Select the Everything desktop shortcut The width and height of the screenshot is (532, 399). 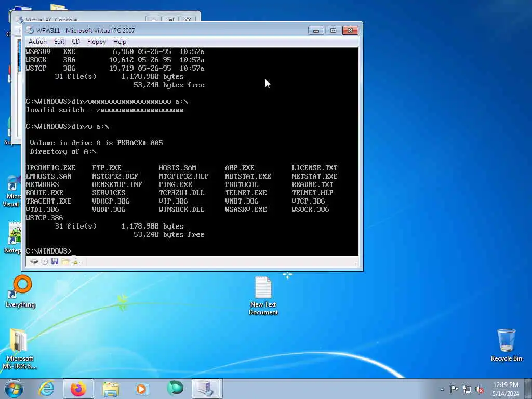(20, 292)
